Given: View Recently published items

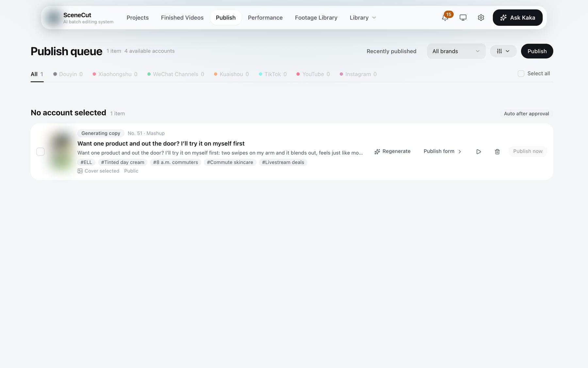Looking at the screenshot, I should (x=391, y=51).
